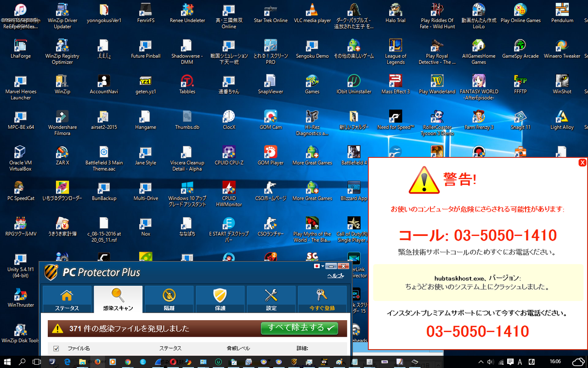Screen dimensions: 588x368
Task: Launch League of Legends desktop shortcut
Action: click(396, 52)
